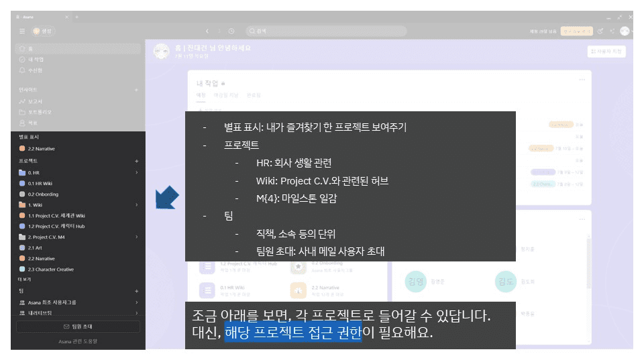Click the 2.1 Art project icon

22,247
